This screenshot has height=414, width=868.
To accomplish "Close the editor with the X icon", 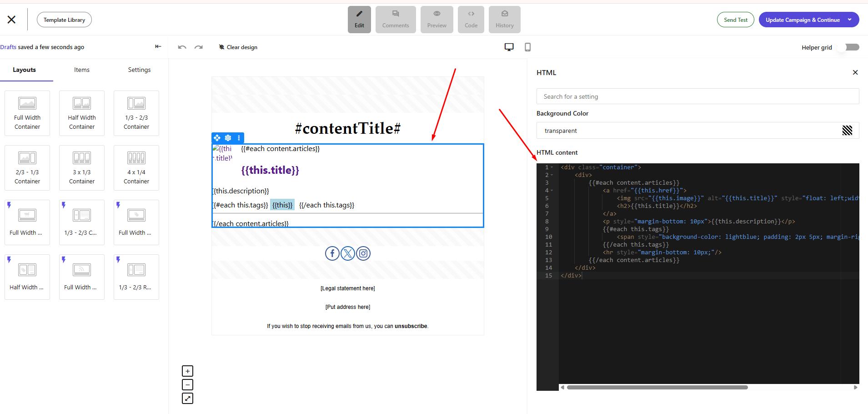I will point(11,20).
